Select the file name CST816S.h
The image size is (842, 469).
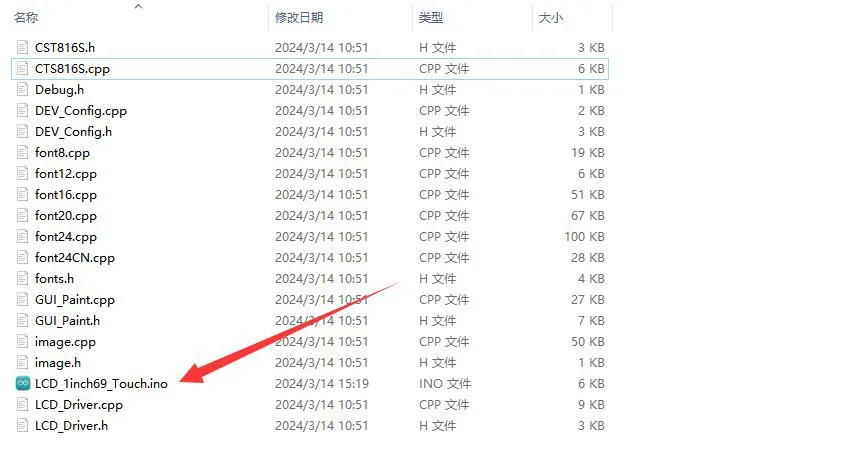click(65, 47)
